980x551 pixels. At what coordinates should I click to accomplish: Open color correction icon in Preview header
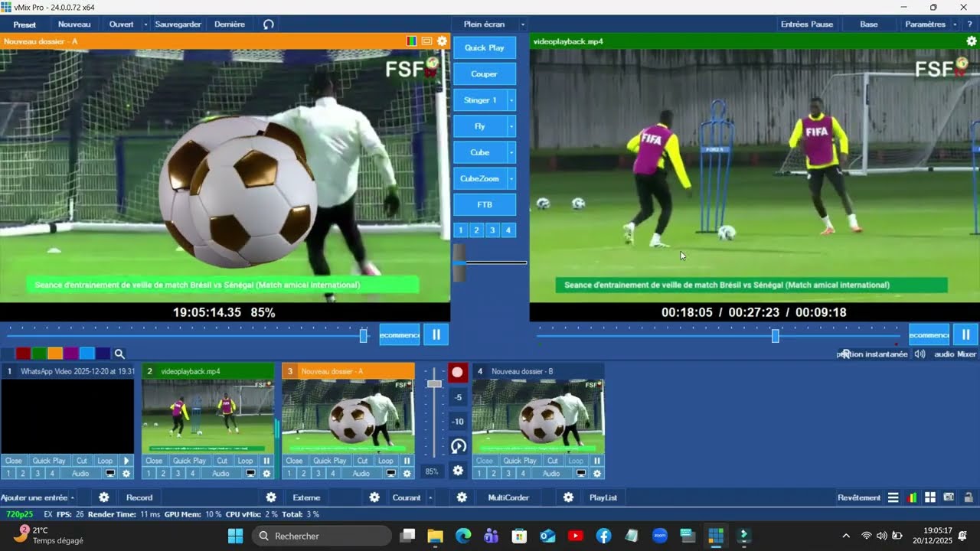point(412,41)
